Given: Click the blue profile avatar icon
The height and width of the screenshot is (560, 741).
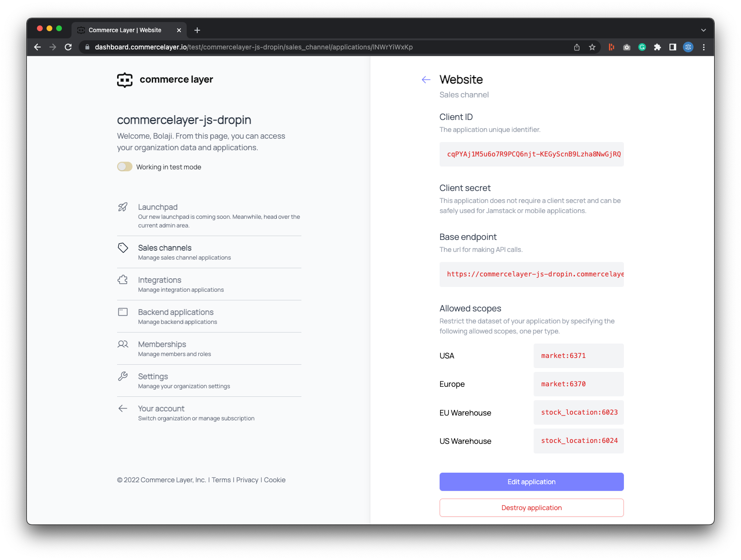Looking at the screenshot, I should 688,47.
